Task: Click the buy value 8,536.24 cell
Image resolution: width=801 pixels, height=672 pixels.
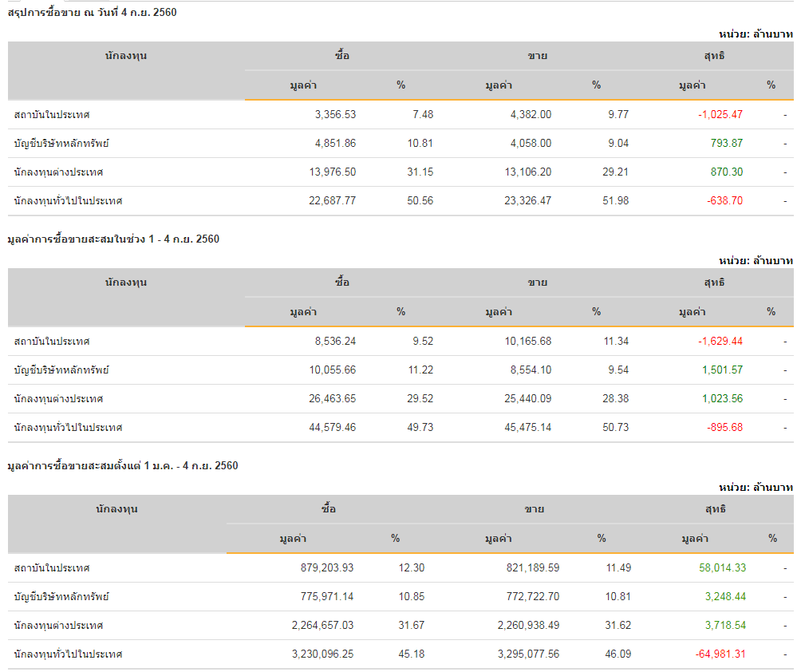Action: (x=335, y=341)
